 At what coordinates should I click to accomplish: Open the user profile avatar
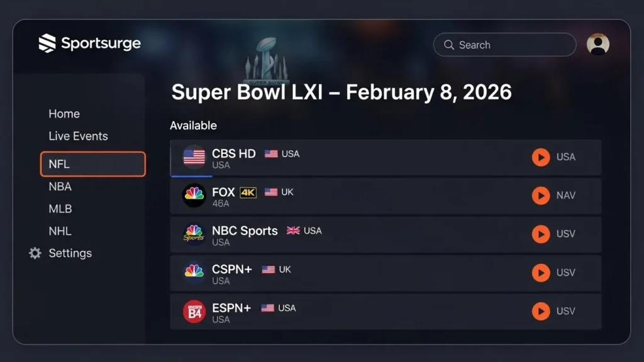[597, 44]
